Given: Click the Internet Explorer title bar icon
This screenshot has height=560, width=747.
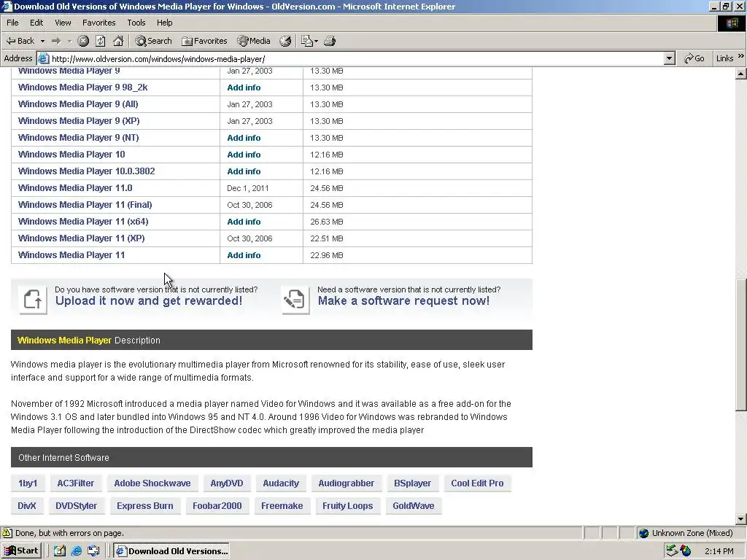Looking at the screenshot, I should pos(7,6).
